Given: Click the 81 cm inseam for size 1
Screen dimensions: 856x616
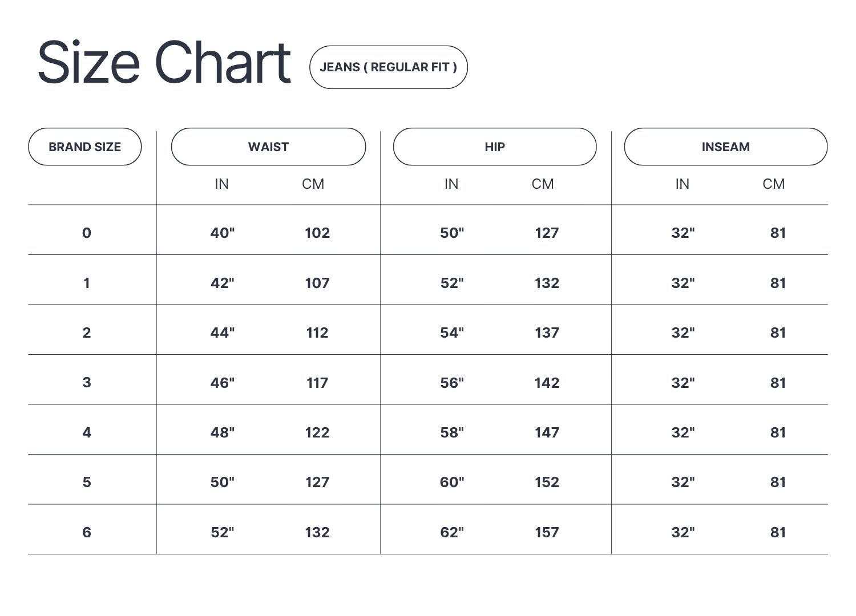Looking at the screenshot, I should click(778, 283).
